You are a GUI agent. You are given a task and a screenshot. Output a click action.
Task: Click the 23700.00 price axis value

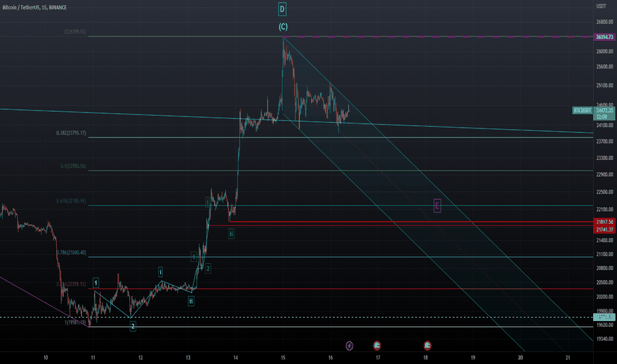(605, 141)
